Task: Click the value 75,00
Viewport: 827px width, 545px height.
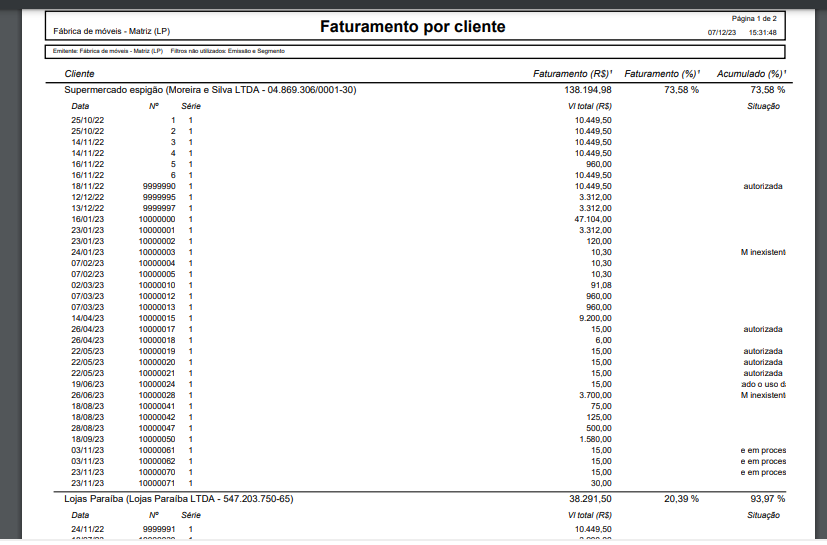Action: click(601, 407)
